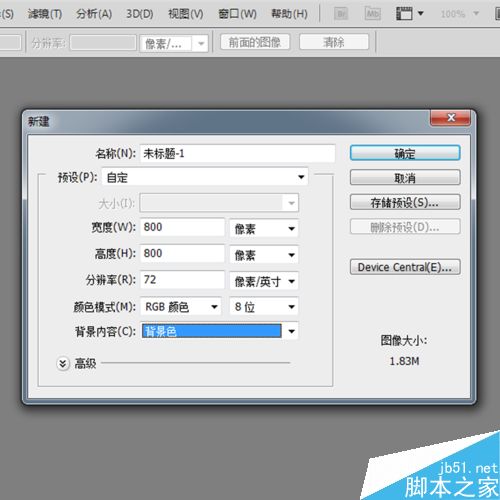Expand the 高级 advanced options chevron

point(63,363)
